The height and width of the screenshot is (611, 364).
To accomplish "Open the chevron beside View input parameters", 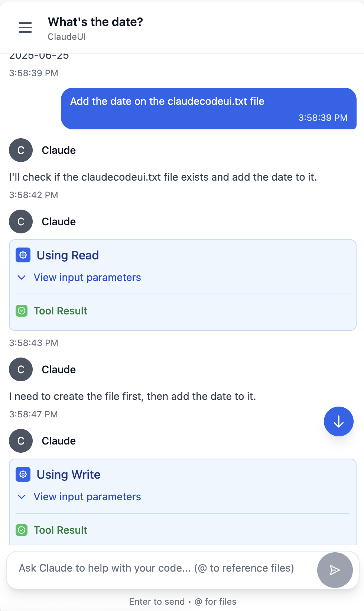I will [22, 277].
